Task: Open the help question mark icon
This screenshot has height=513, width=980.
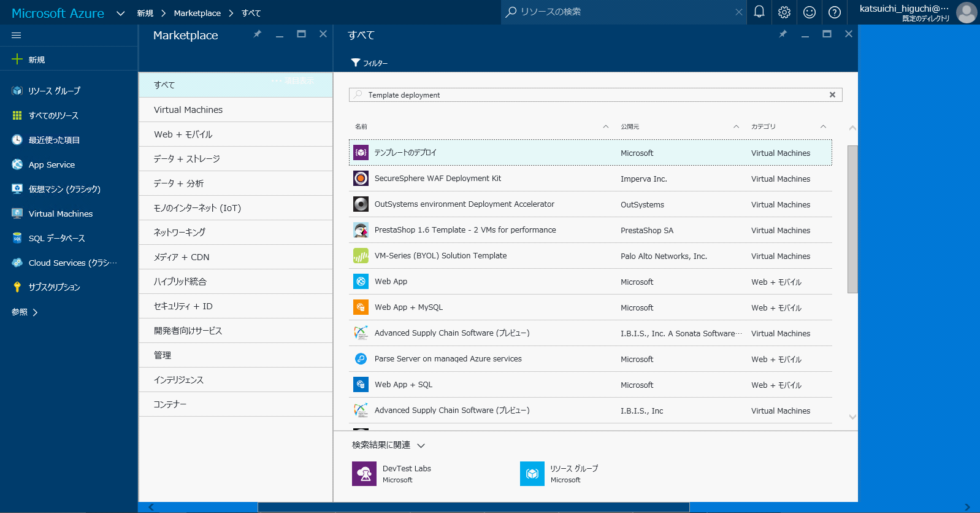Action: pyautogui.click(x=835, y=12)
